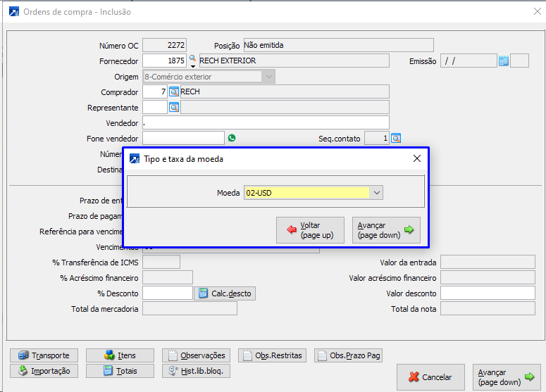Open the Comprador lookup icon

point(174,91)
